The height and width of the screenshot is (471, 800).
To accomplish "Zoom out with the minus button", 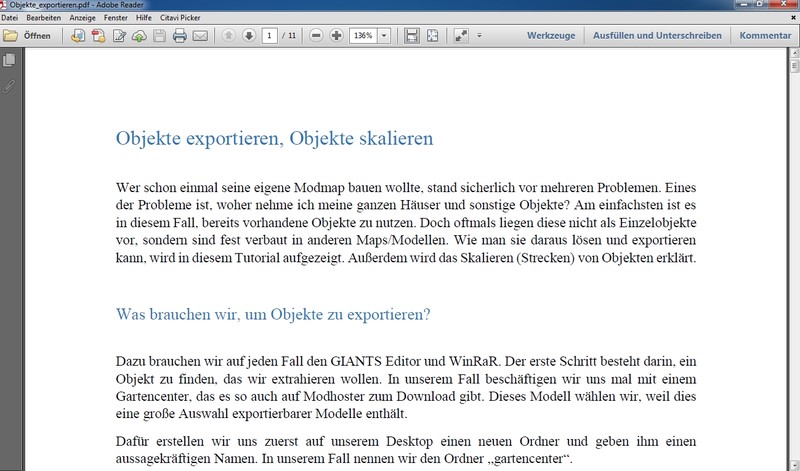I will tap(316, 36).
